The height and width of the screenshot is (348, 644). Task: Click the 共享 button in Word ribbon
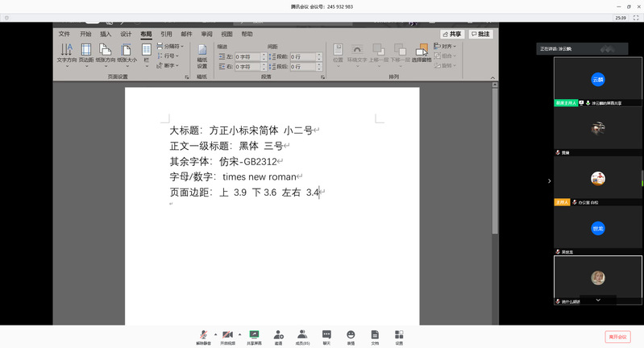[x=452, y=35]
